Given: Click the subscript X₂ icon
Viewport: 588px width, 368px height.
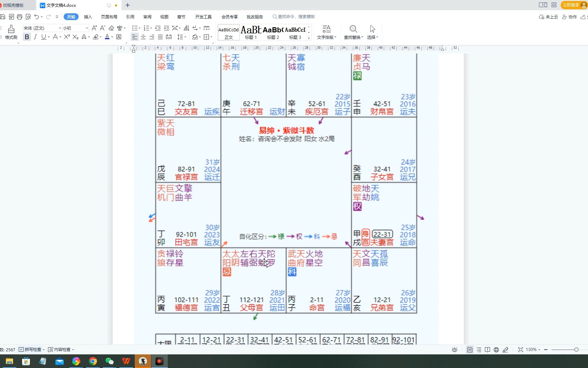Looking at the screenshot, I should point(76,37).
